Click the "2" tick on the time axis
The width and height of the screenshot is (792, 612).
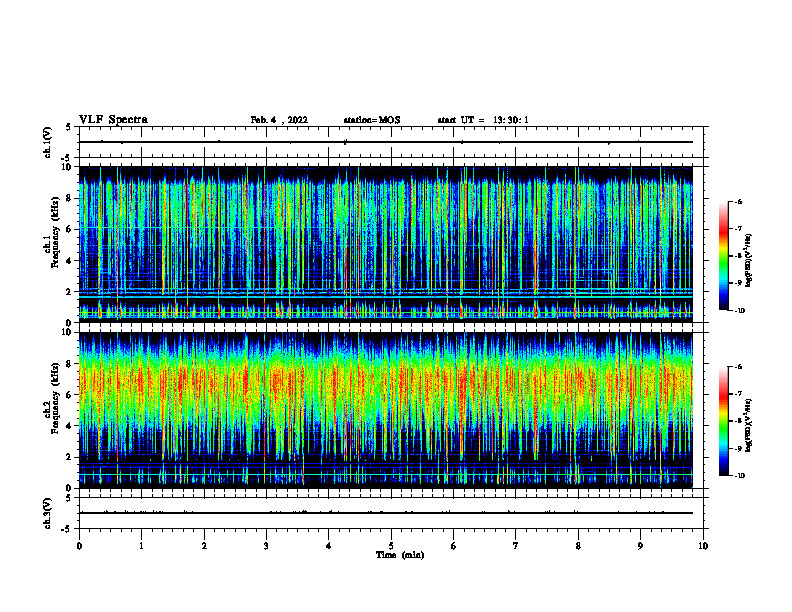tap(204, 546)
